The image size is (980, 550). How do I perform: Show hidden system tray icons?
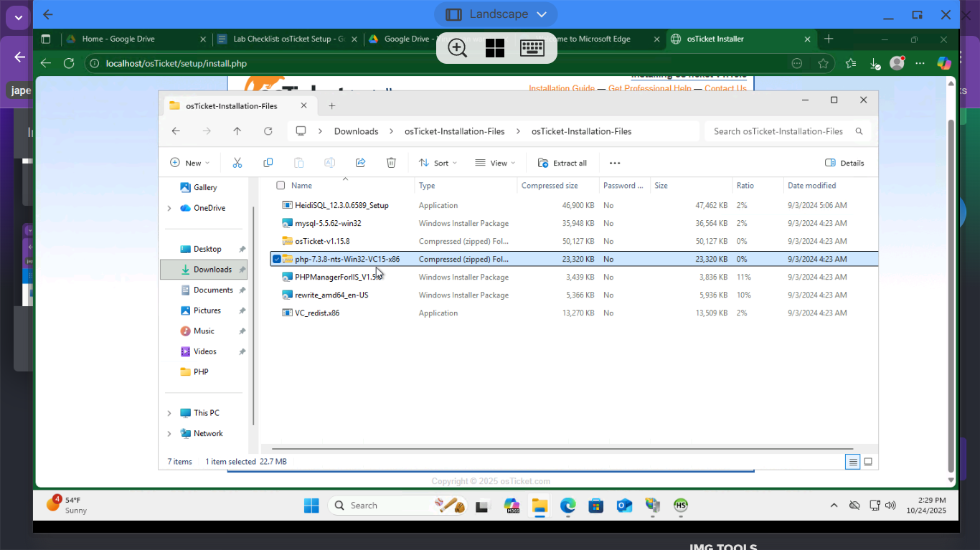click(x=834, y=506)
